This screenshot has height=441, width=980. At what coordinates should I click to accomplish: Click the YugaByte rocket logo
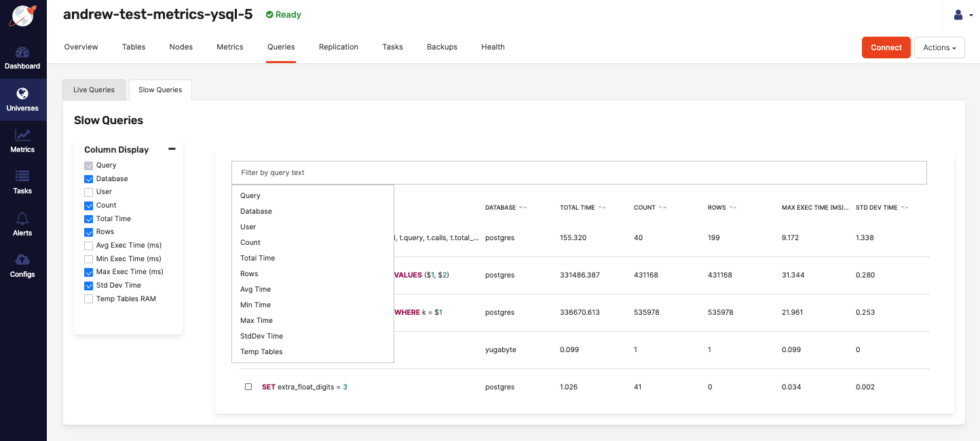22,15
